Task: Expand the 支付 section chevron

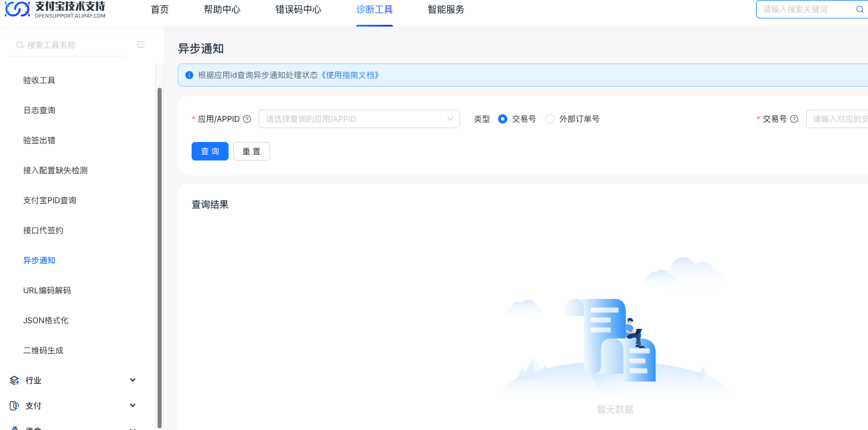Action: (x=132, y=405)
